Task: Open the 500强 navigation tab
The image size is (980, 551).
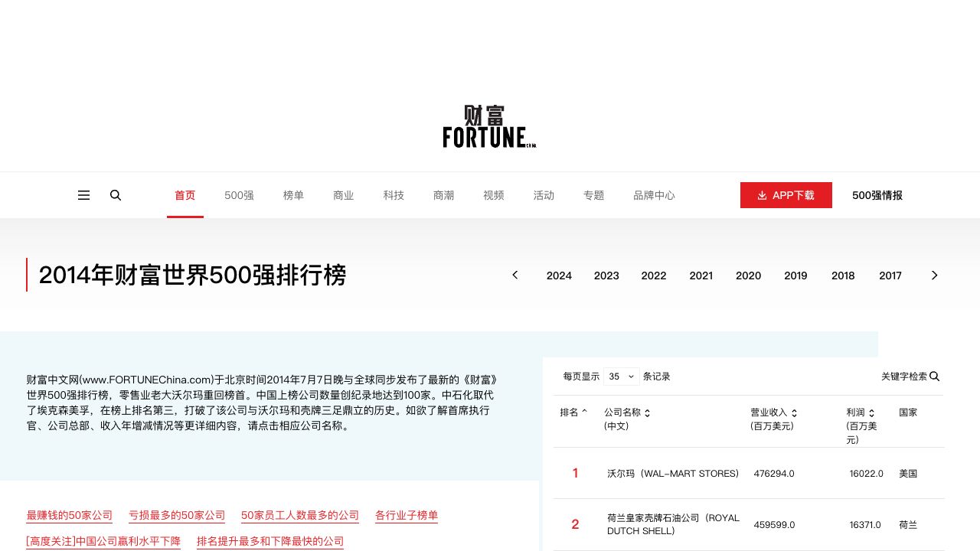Action: point(239,195)
